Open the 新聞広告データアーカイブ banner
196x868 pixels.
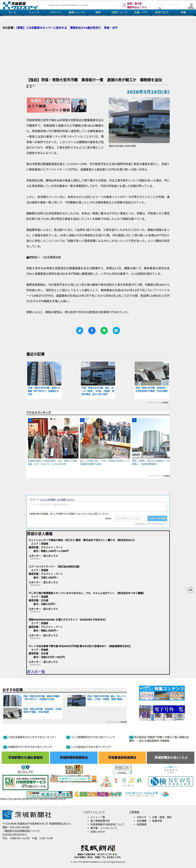(x=122, y=770)
